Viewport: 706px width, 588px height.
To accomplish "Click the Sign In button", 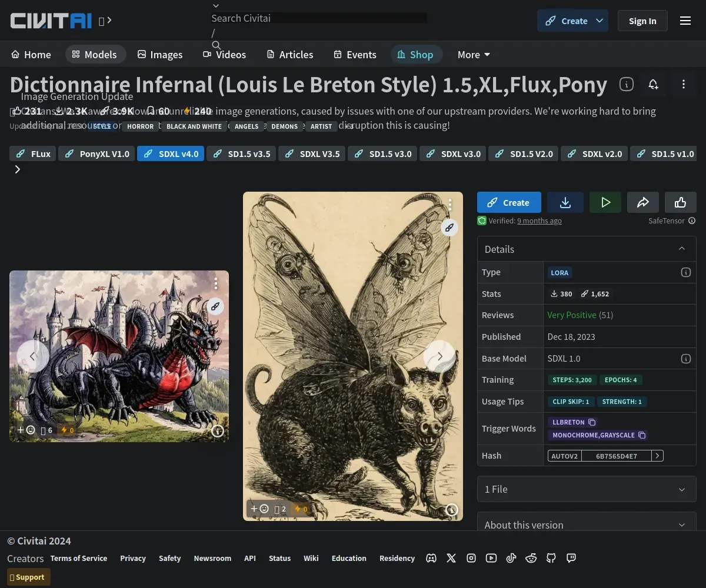I will (x=642, y=21).
